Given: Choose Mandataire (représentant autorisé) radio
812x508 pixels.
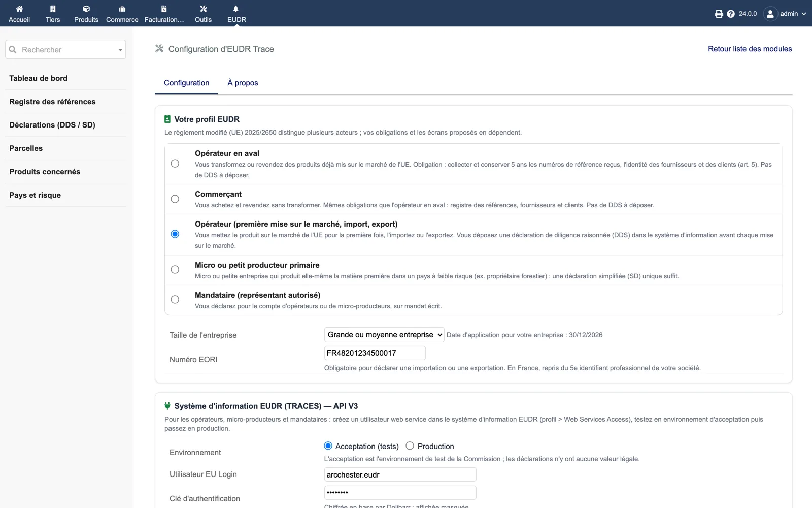Looking at the screenshot, I should [x=175, y=300].
